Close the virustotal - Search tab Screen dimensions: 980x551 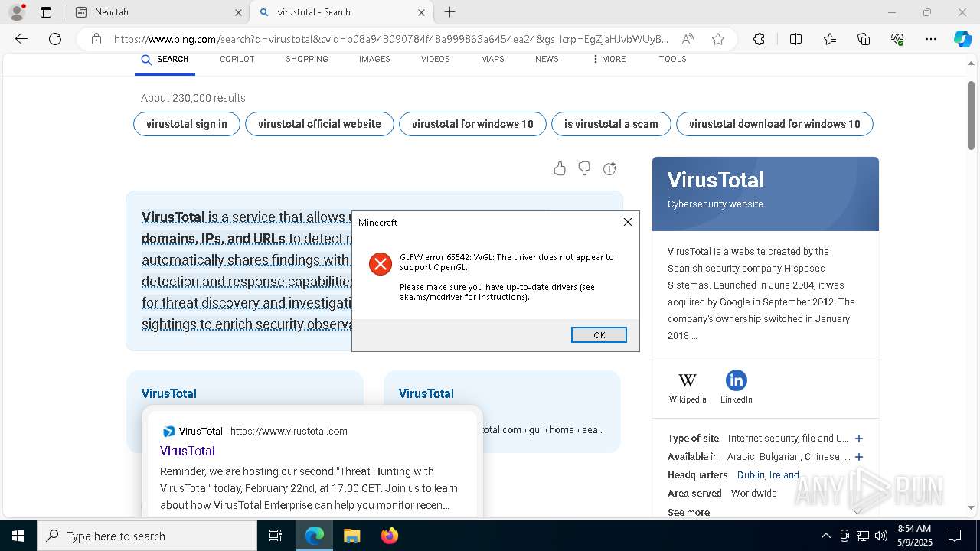(x=421, y=12)
